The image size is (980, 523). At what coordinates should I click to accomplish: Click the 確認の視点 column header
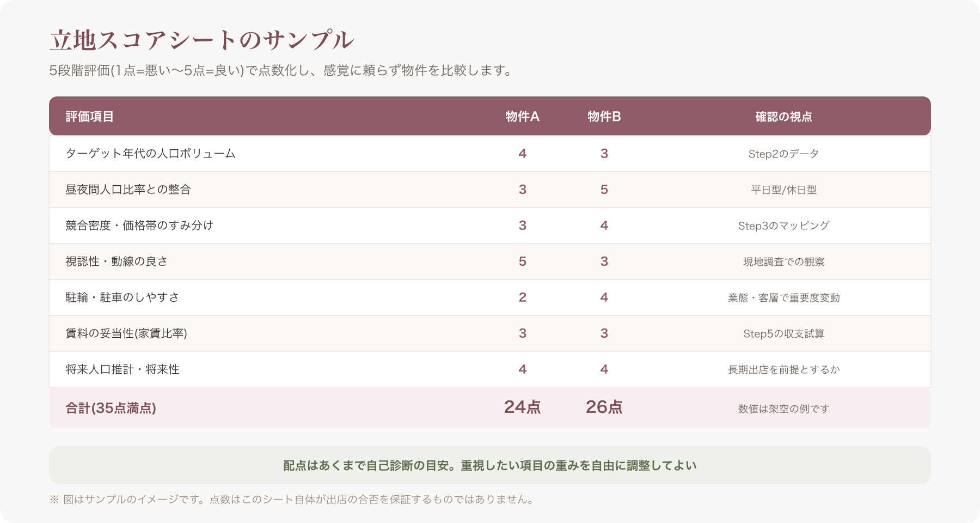(x=784, y=117)
